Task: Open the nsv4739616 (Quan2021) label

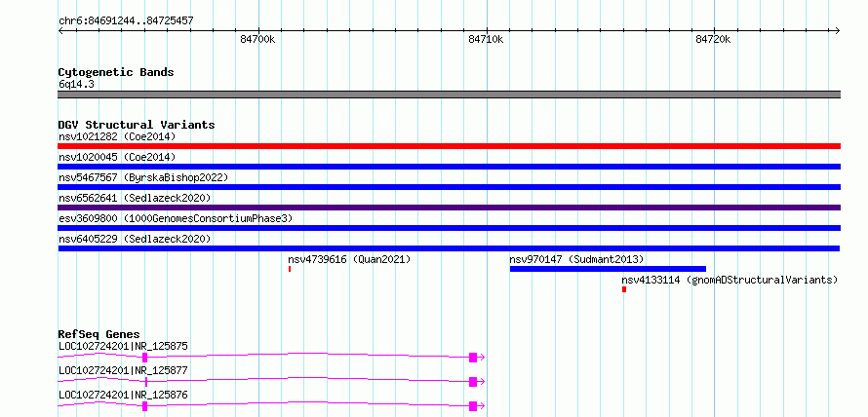Action: pyautogui.click(x=349, y=259)
